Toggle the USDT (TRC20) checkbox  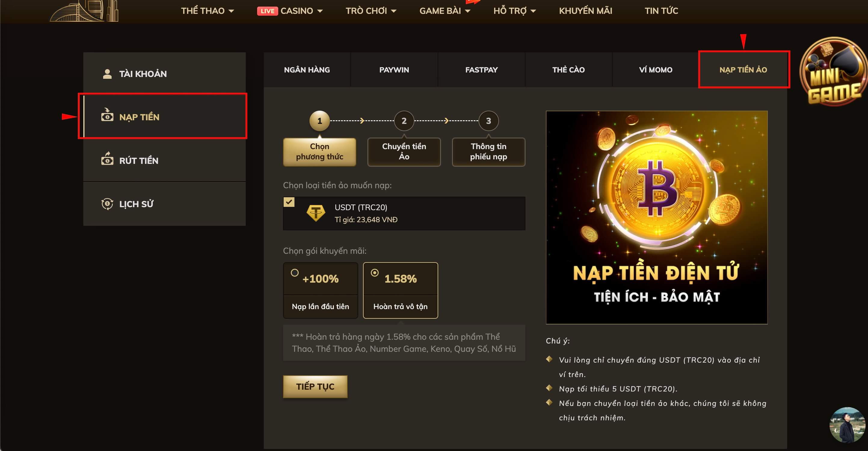click(x=289, y=202)
